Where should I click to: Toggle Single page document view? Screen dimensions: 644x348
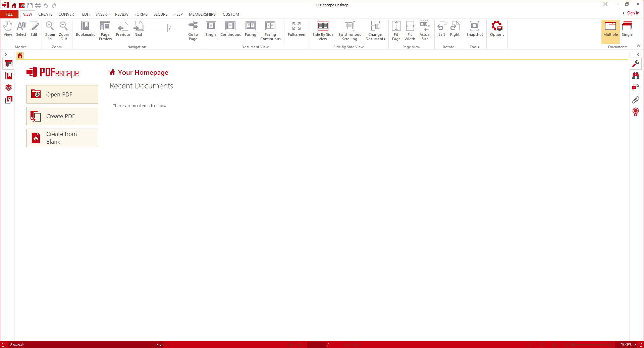211,29
